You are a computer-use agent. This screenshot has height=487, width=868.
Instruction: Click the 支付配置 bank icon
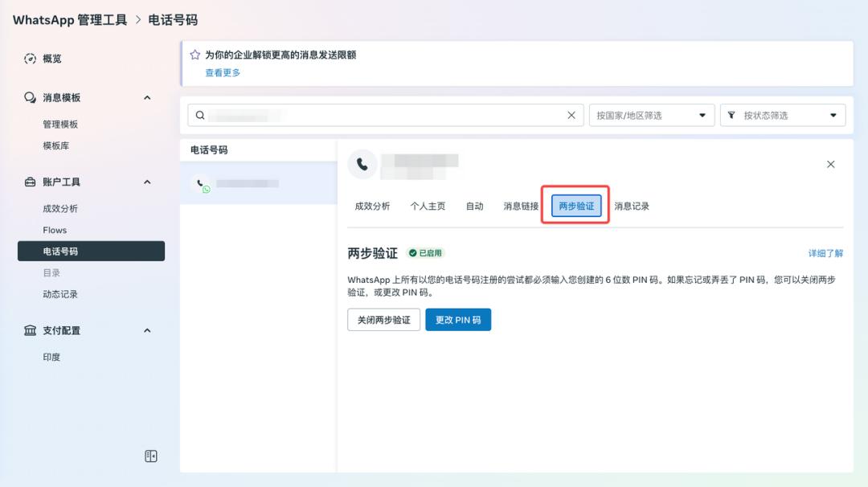pyautogui.click(x=31, y=330)
